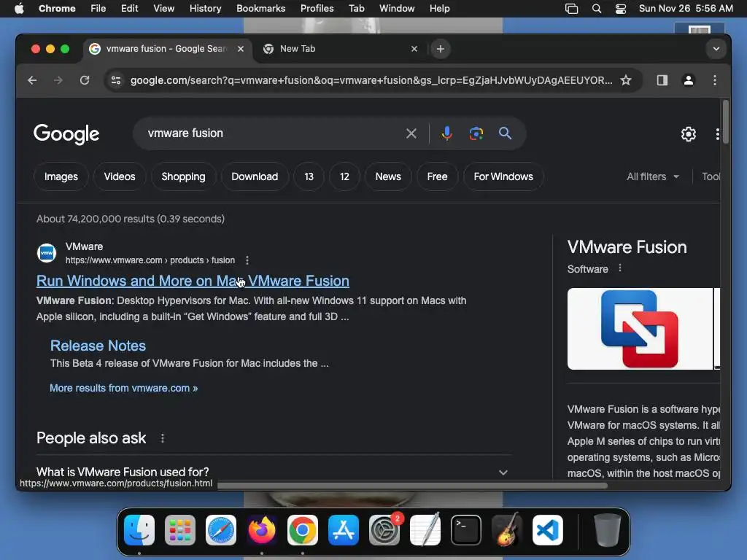Open Trash in the dock
This screenshot has height=560, width=747.
[608, 530]
